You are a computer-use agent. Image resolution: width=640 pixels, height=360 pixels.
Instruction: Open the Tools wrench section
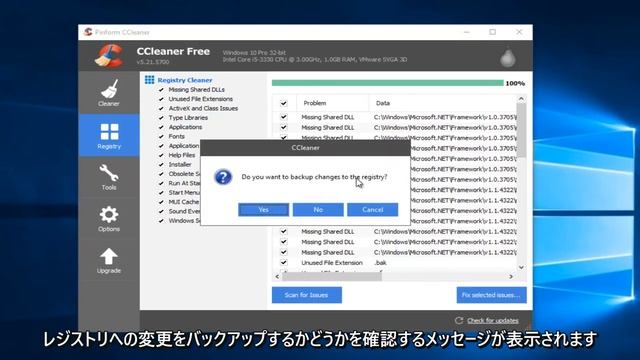coord(109,177)
